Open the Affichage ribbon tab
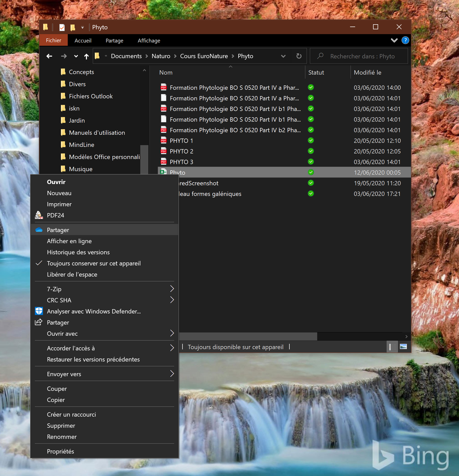The width and height of the screenshot is (459, 476). click(x=149, y=40)
